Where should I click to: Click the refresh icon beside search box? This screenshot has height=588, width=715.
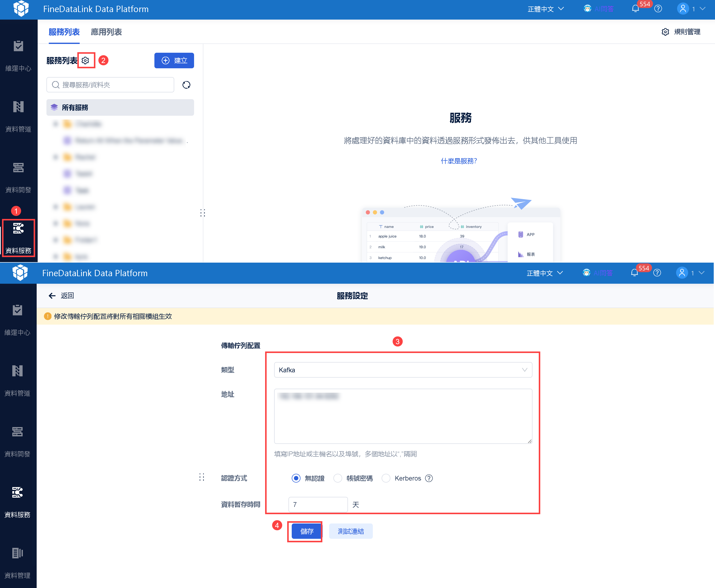(x=186, y=85)
